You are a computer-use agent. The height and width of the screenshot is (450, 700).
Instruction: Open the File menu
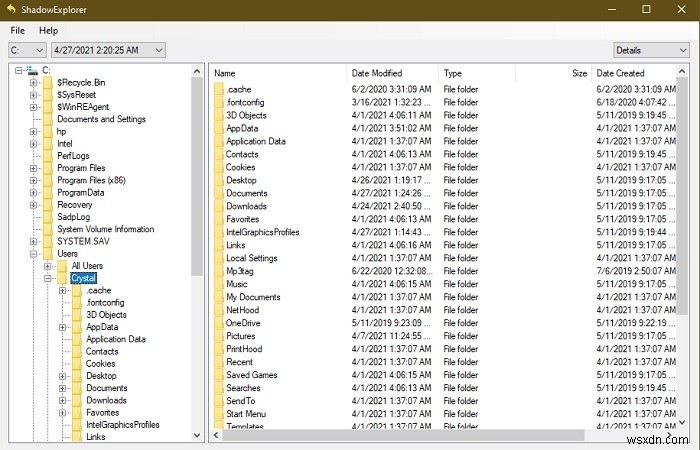tap(17, 30)
